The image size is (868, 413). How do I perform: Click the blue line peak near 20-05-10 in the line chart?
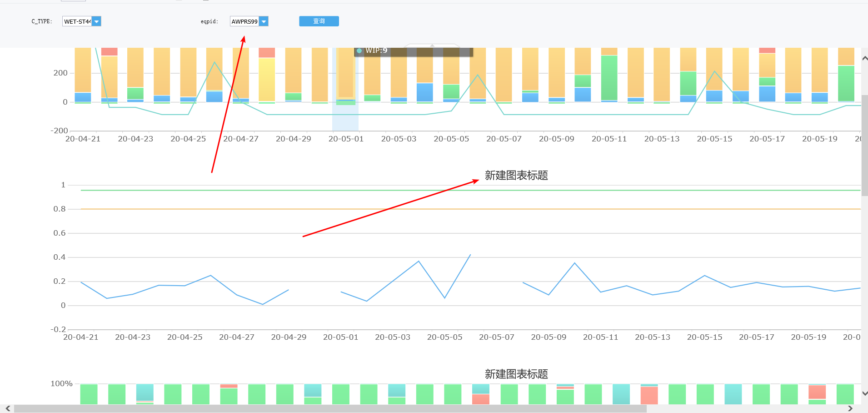(x=574, y=263)
